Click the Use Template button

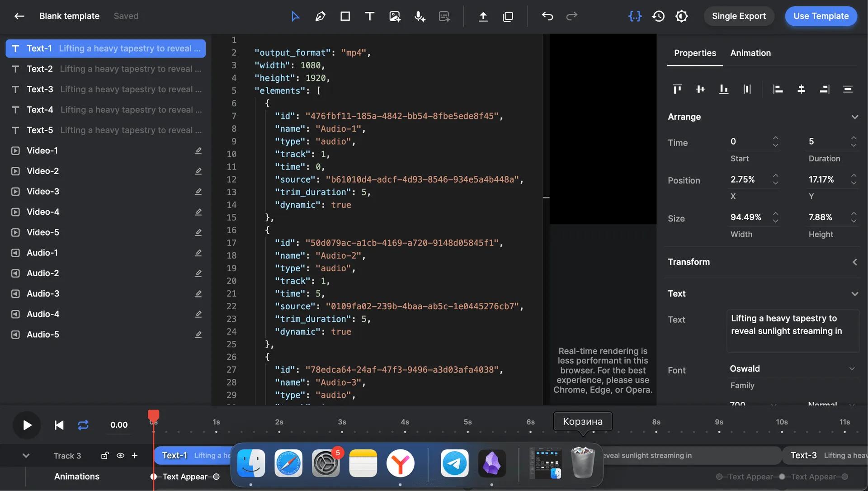[x=821, y=16]
